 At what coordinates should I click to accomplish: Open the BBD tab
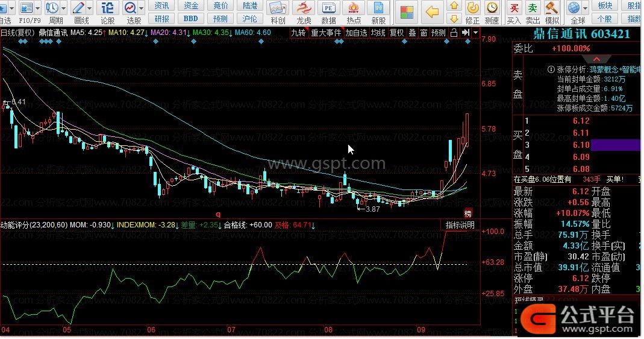point(191,19)
